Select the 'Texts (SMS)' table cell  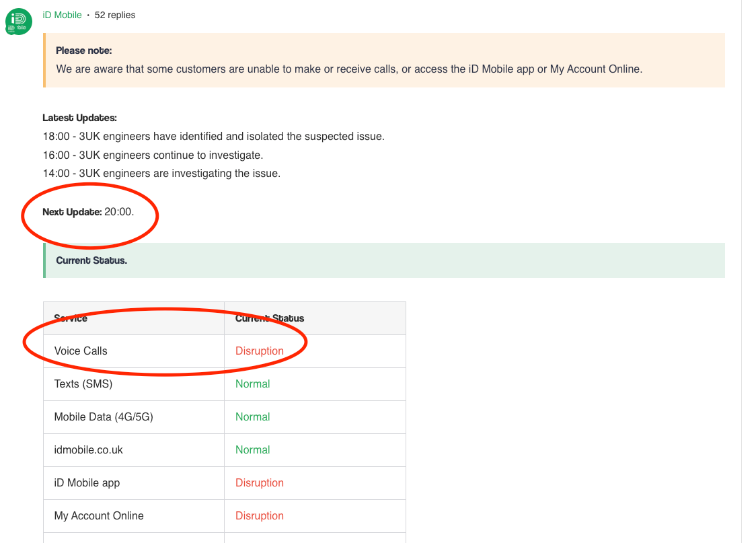point(134,384)
